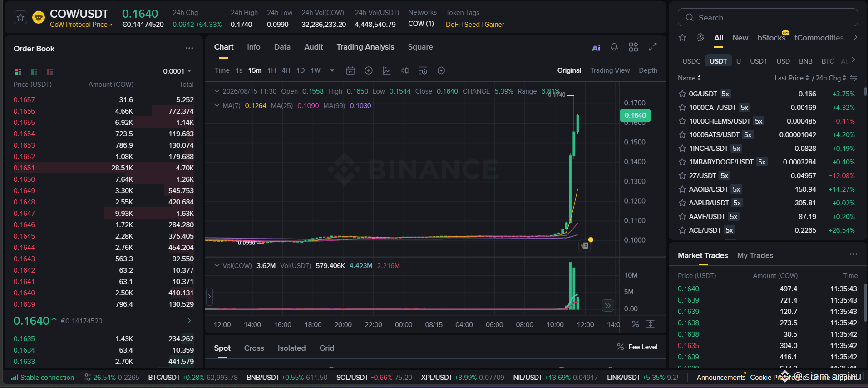The height and width of the screenshot is (388, 868).
Task: Open CoW Protocol Price link
Action: [81, 25]
